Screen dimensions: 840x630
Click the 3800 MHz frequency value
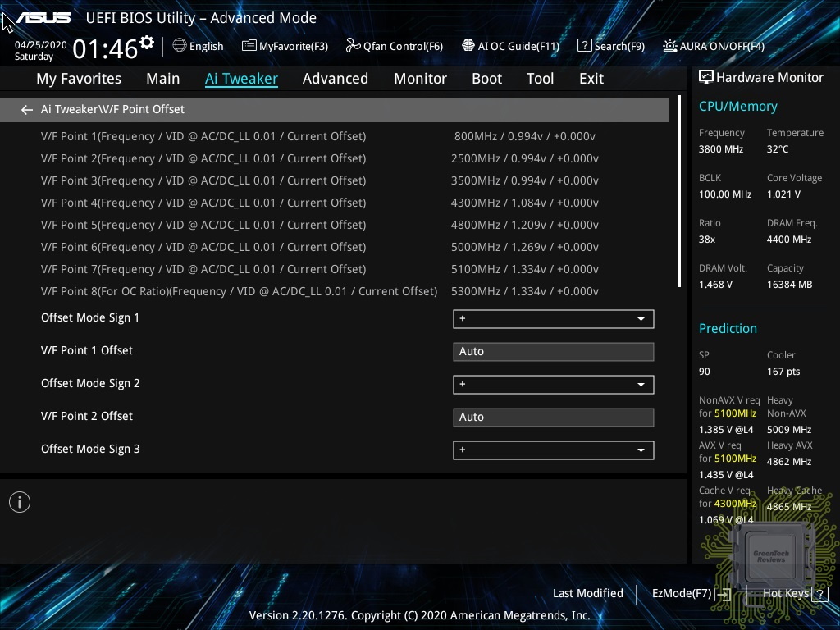coord(720,149)
